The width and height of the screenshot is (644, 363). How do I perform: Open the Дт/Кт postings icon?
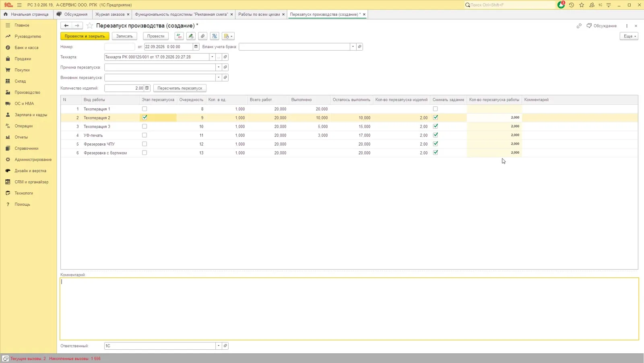(x=179, y=36)
